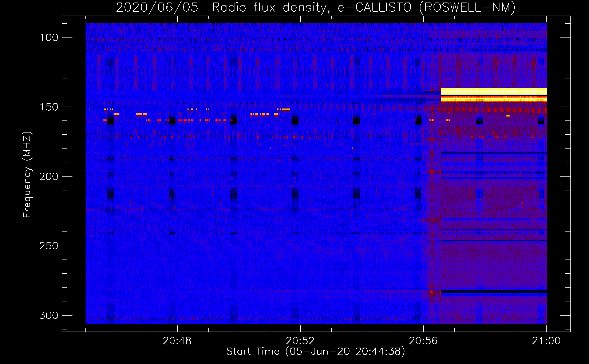Viewport: 589px width, 364px height.
Task: Select the "Frequency (MHZ)" y-axis label
Action: coord(27,174)
